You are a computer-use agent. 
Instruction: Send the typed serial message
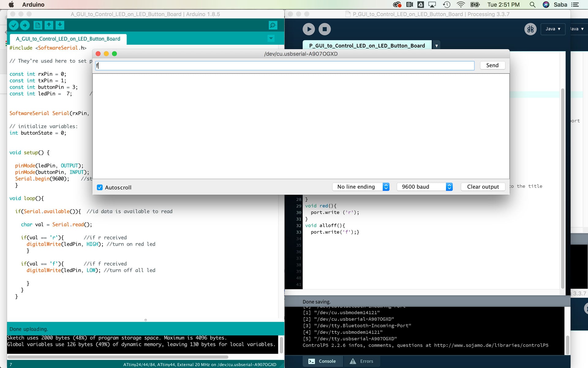pos(492,65)
